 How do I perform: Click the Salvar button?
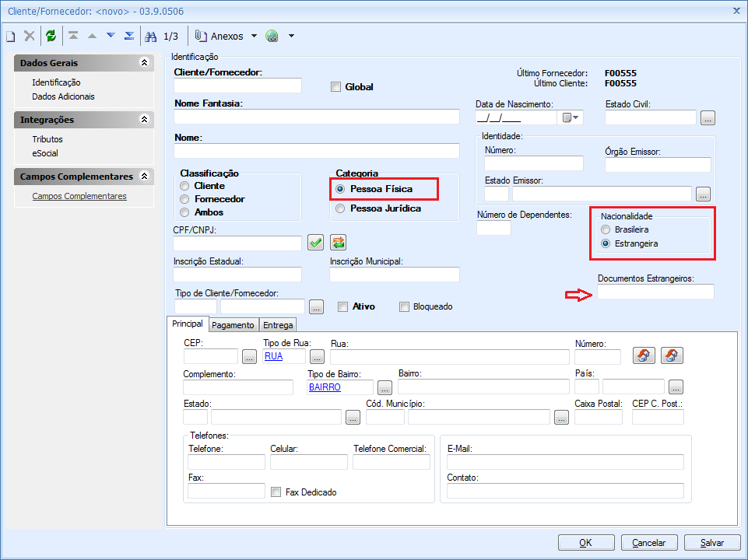[x=711, y=543]
